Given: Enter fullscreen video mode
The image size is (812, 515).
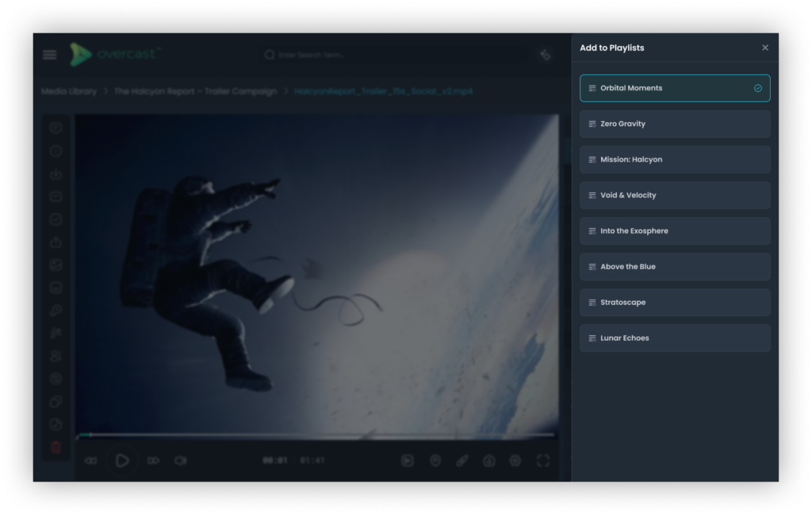Looking at the screenshot, I should (543, 460).
